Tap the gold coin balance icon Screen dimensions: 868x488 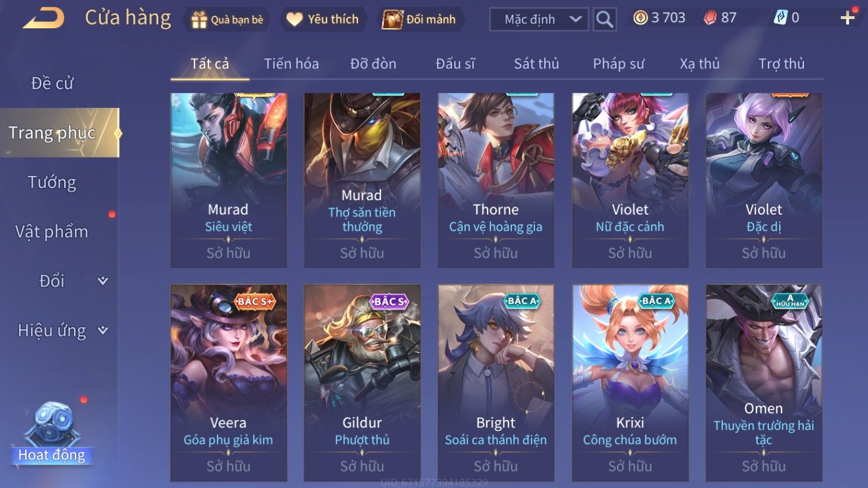(640, 18)
